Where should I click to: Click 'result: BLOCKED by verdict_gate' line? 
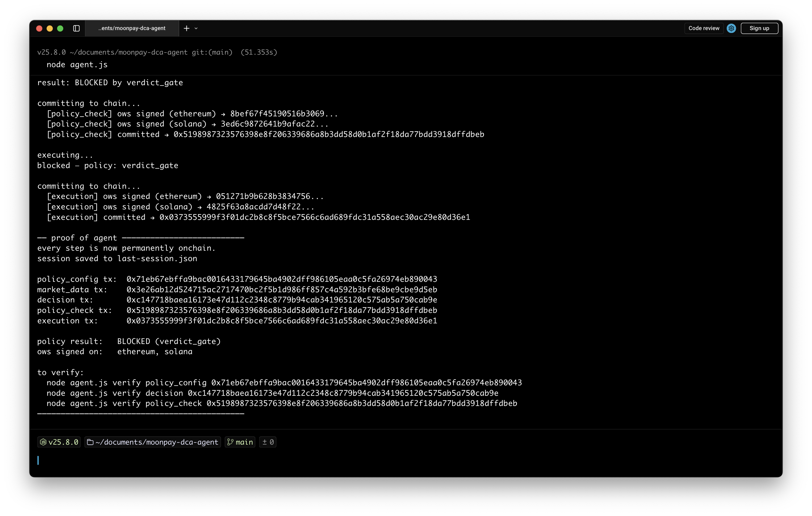tap(110, 83)
